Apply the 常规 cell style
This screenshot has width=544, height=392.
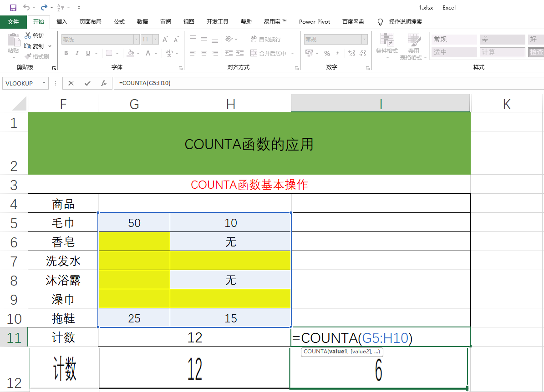coord(454,39)
